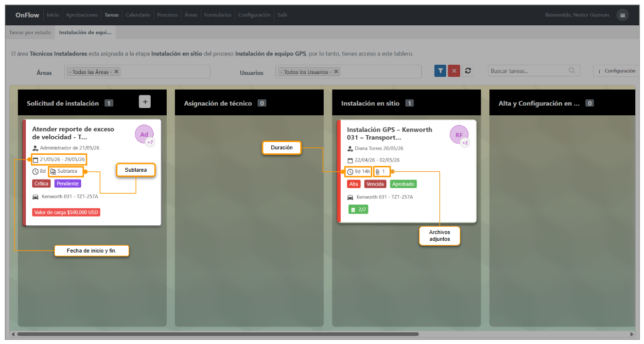Viewport: 644px width, 344px height.
Task: Click the paperclip attachments icon on Instalación GPS card
Action: point(377,172)
